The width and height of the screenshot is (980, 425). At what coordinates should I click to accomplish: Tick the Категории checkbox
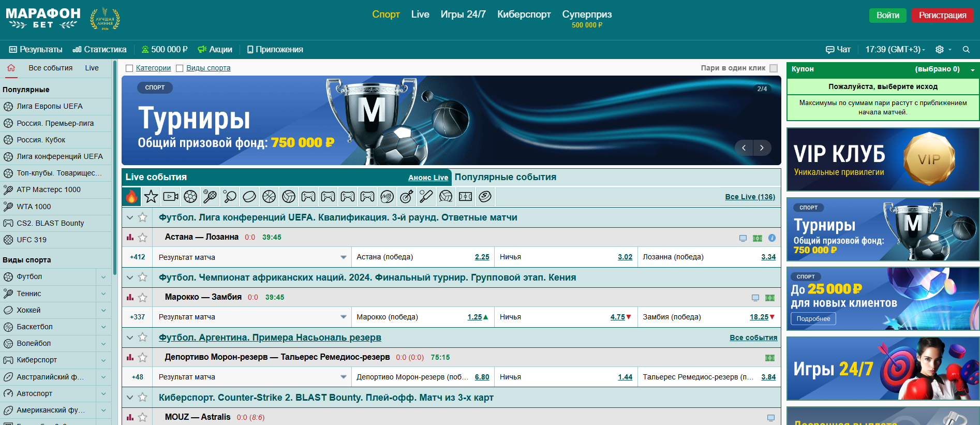pos(130,68)
